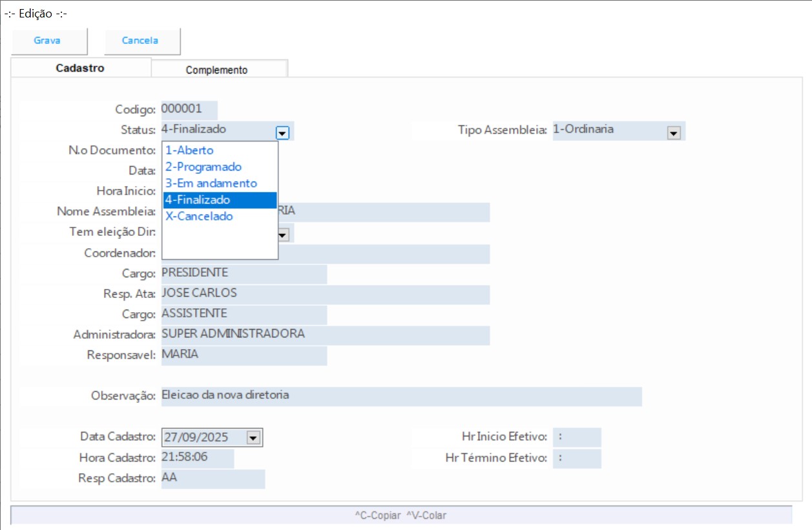
Task: Click the Observação text field
Action: [x=401, y=396]
